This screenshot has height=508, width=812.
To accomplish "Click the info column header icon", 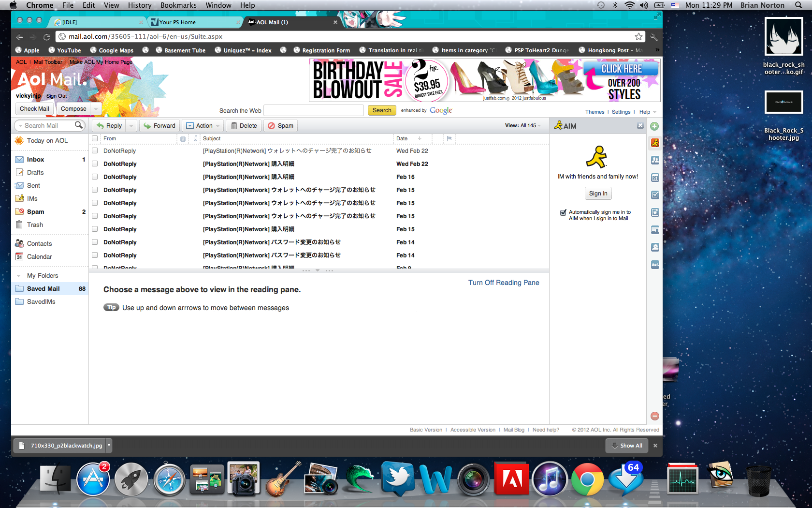I will click(x=183, y=139).
